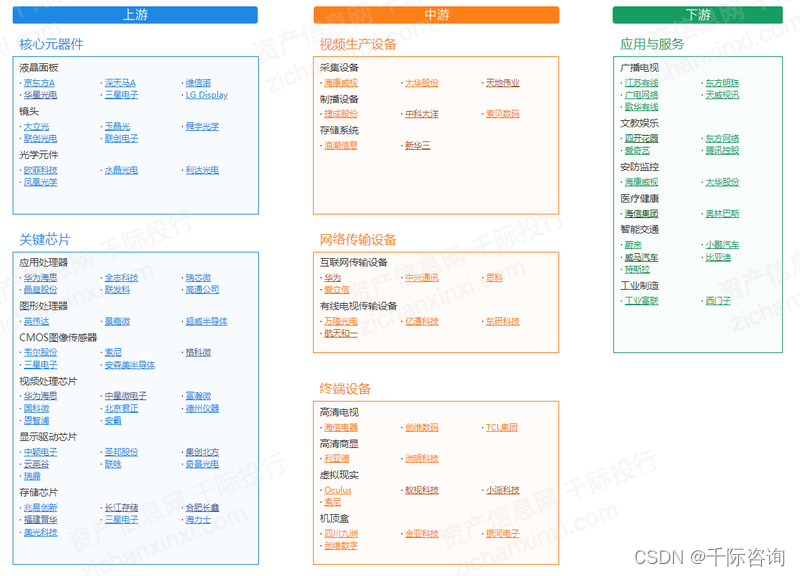
Task: Open the 比亚迪 link
Action: tap(718, 258)
